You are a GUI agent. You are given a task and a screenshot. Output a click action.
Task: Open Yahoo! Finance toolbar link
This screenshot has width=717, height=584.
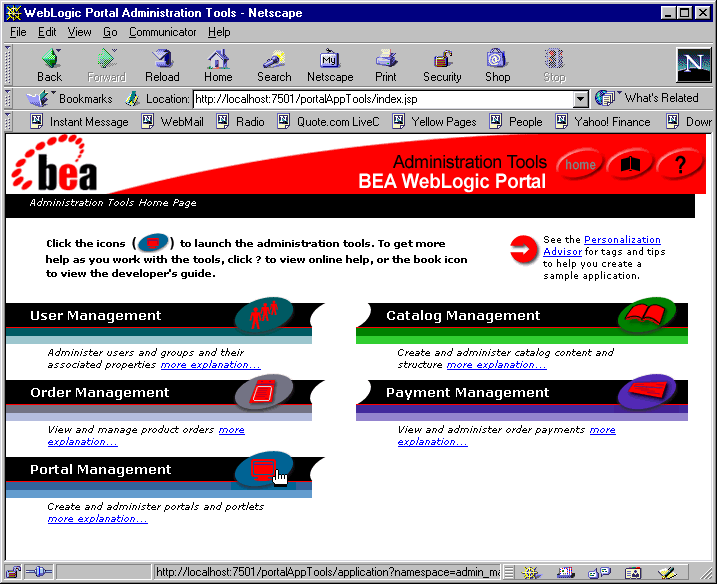(x=603, y=122)
